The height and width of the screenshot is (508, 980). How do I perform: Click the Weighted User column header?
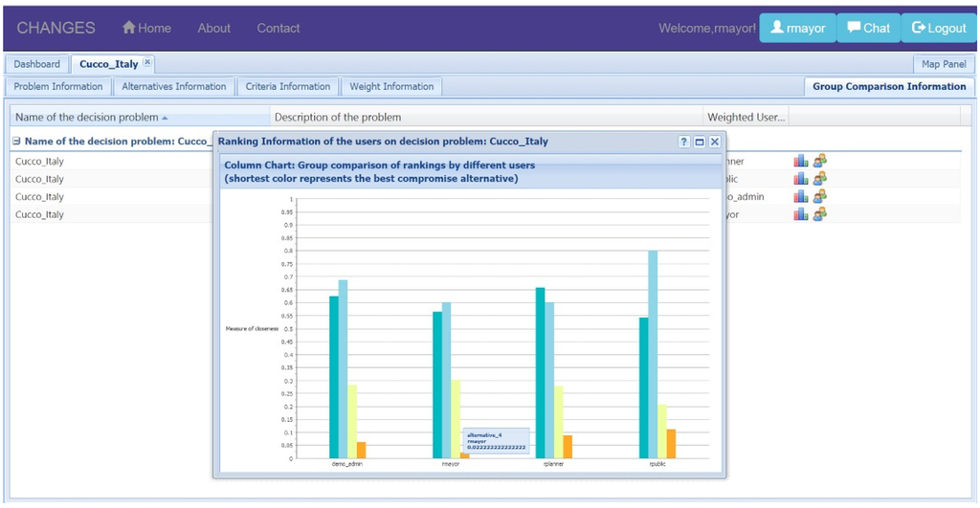pos(746,118)
